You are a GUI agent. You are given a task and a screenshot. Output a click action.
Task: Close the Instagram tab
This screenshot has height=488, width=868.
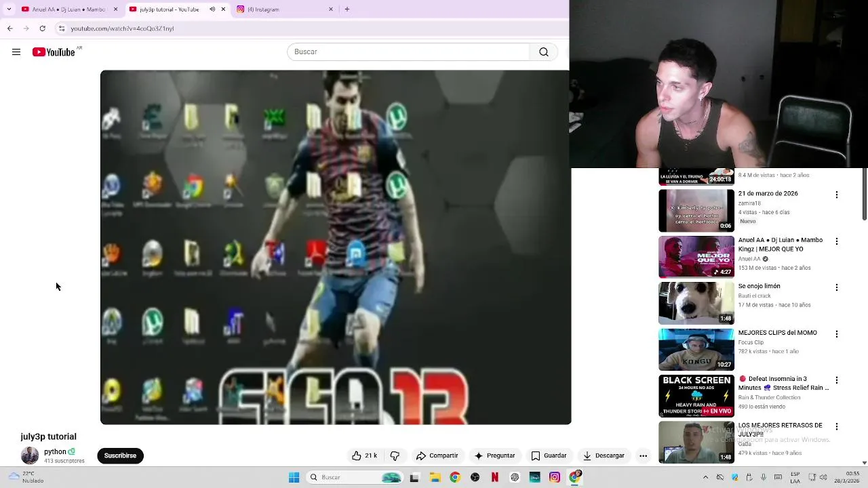coord(331,9)
